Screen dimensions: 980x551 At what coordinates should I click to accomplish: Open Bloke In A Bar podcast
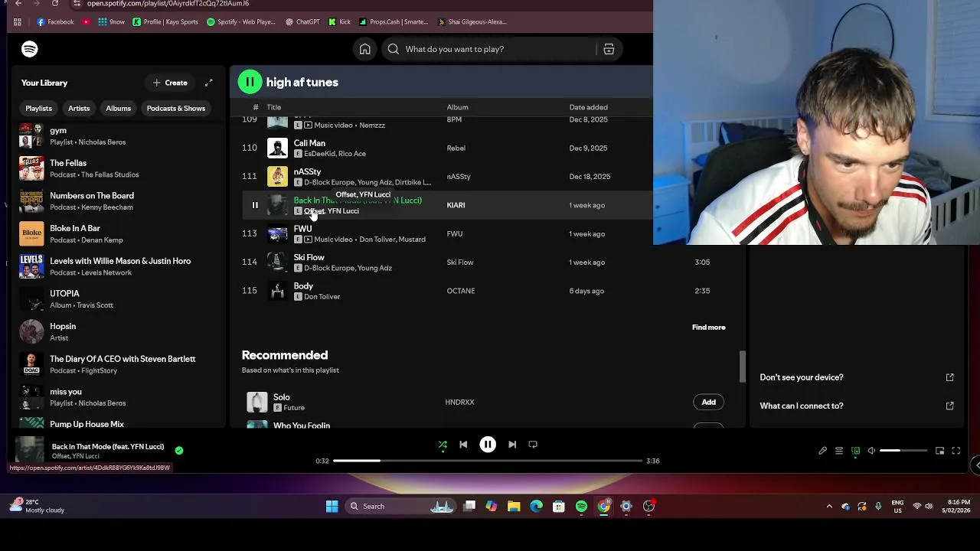(118, 233)
